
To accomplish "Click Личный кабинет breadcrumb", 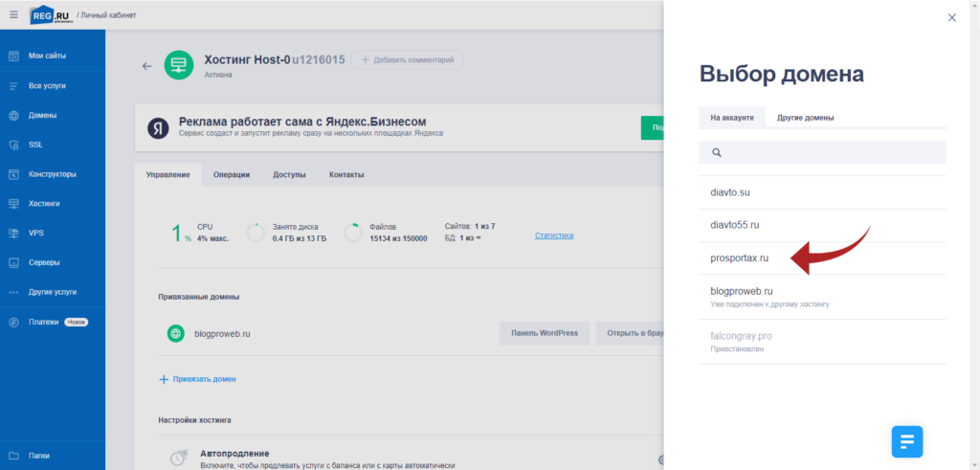I will (108, 15).
